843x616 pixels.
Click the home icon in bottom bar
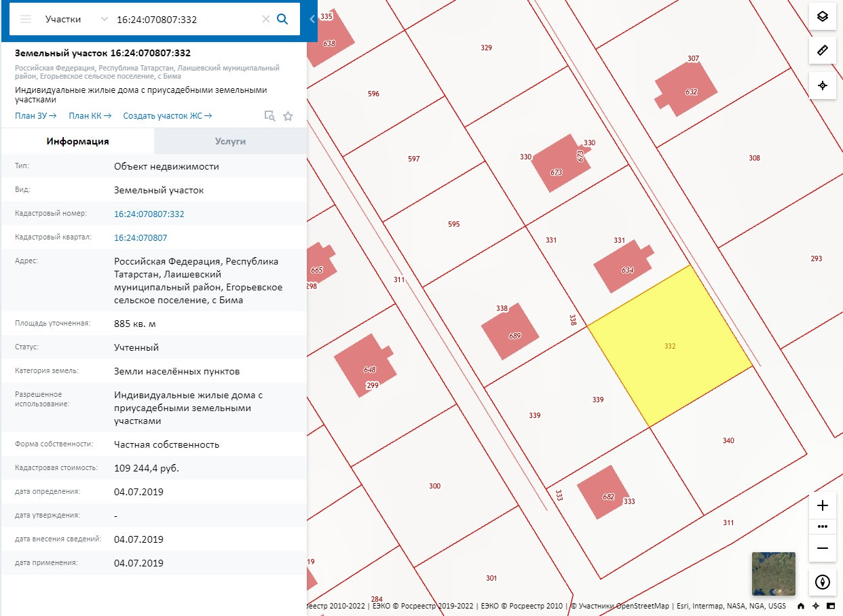[801, 606]
